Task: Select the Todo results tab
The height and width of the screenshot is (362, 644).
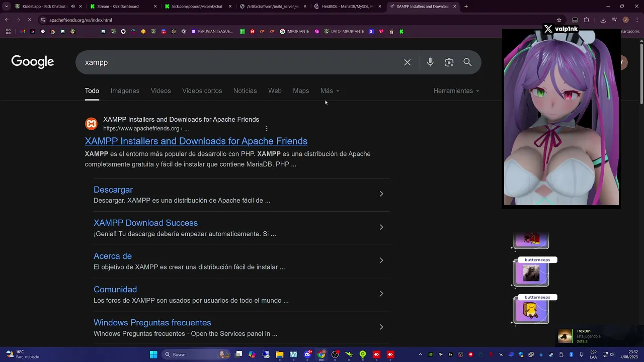Action: point(92,91)
